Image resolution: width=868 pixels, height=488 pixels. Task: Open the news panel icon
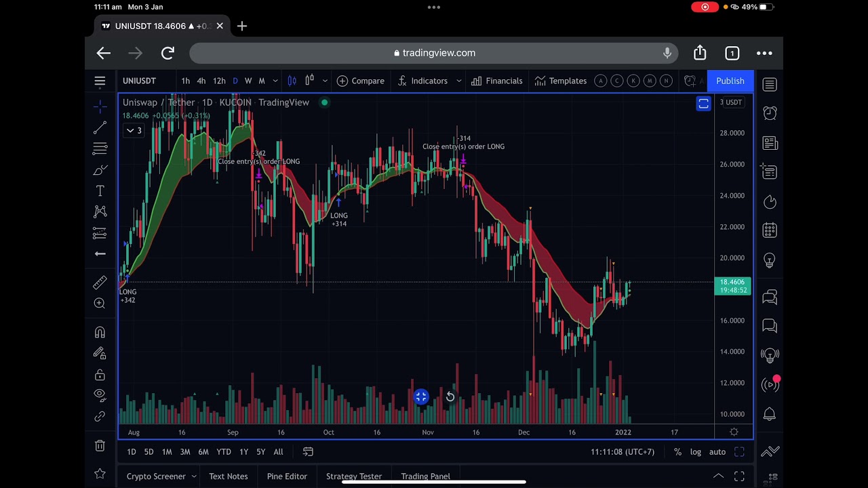click(x=770, y=143)
